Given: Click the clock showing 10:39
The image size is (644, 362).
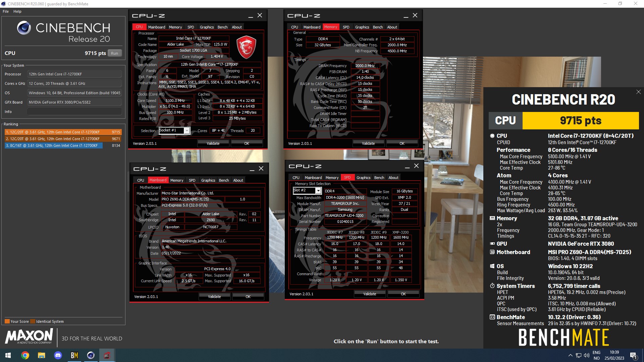Looking at the screenshot, I should 614,352.
